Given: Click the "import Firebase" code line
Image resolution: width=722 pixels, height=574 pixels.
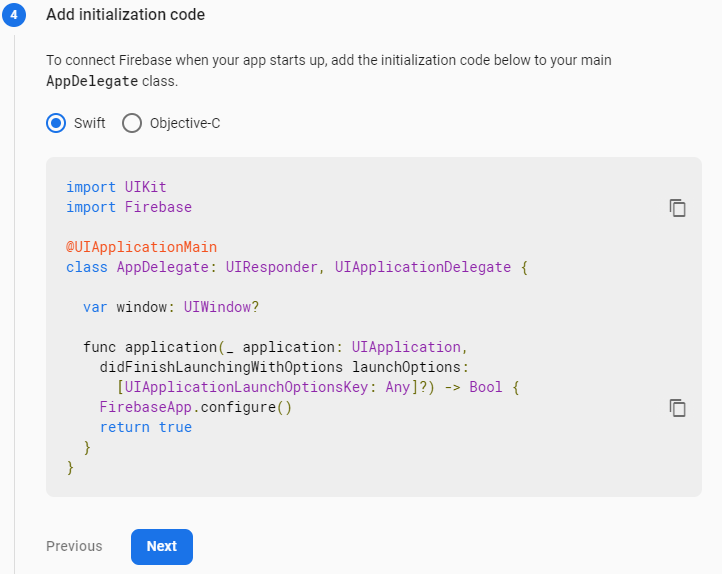Looking at the screenshot, I should click(x=129, y=207).
